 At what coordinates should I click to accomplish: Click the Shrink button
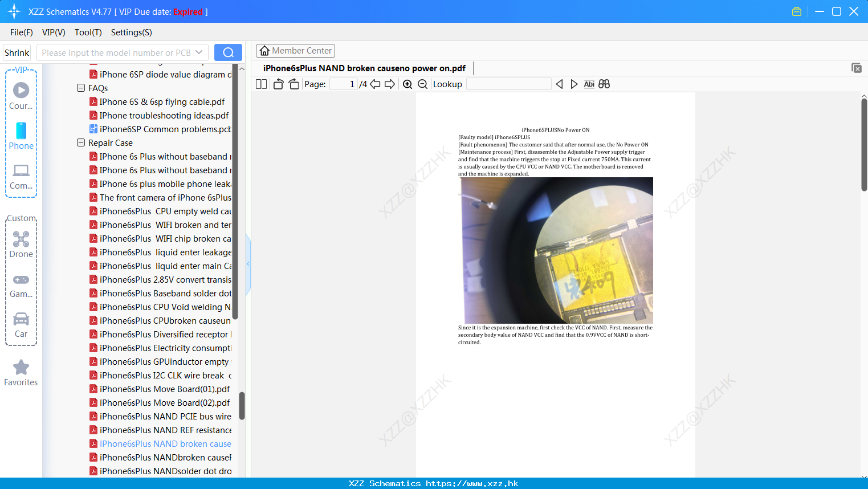[x=17, y=52]
